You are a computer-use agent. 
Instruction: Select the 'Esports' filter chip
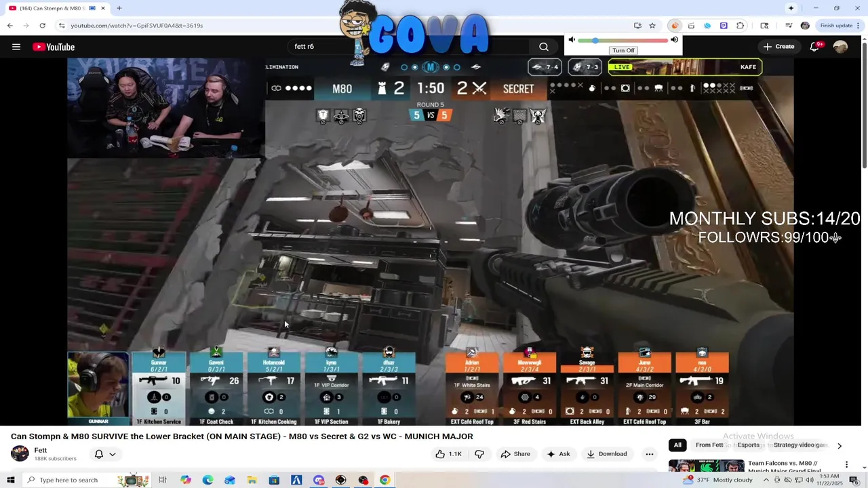coord(749,445)
